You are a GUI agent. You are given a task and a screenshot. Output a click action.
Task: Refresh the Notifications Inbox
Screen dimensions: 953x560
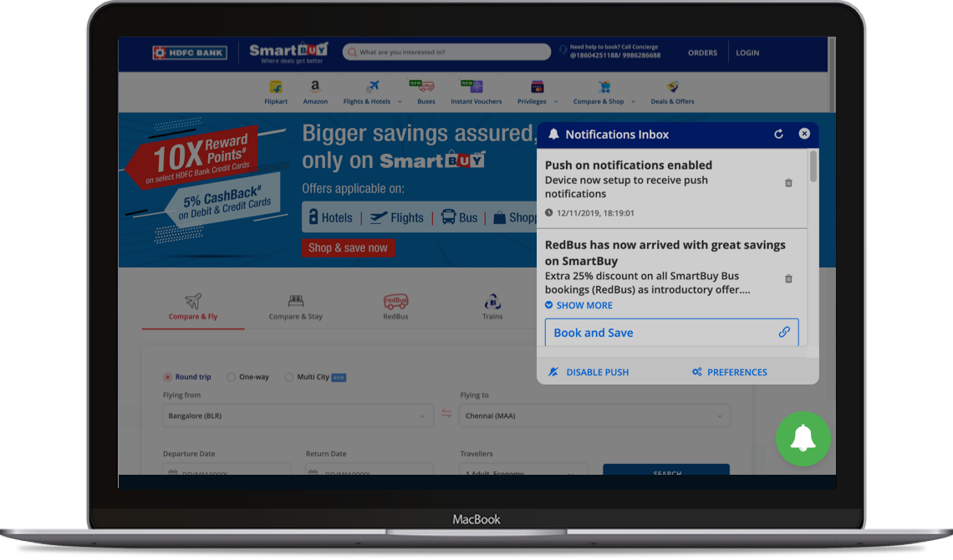(x=778, y=135)
